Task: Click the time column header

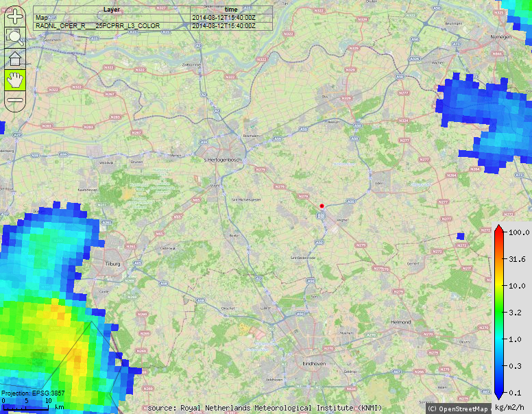Action: (x=231, y=9)
